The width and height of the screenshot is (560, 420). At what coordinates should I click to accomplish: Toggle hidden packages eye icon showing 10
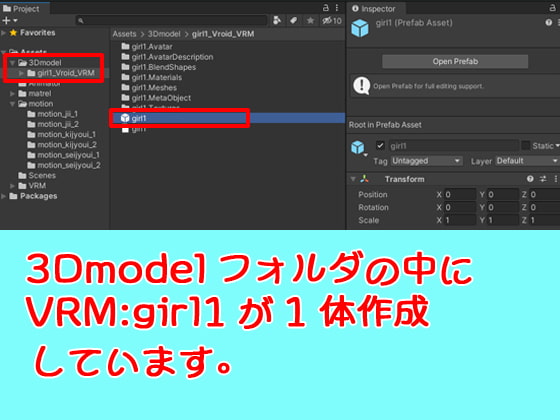tap(332, 21)
